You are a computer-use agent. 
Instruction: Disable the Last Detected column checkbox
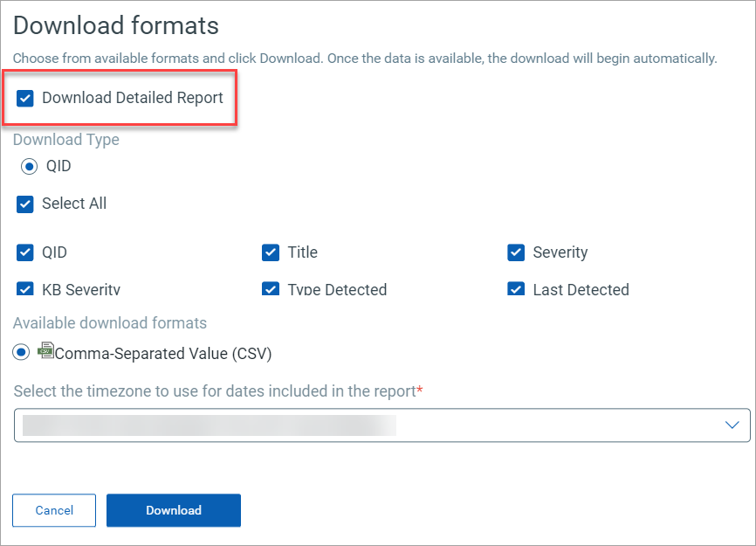coord(516,289)
